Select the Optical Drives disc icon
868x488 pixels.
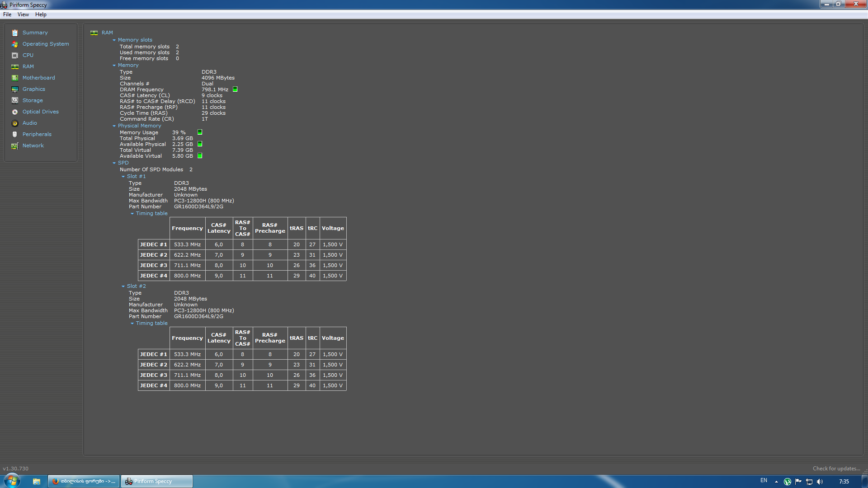[15, 112]
